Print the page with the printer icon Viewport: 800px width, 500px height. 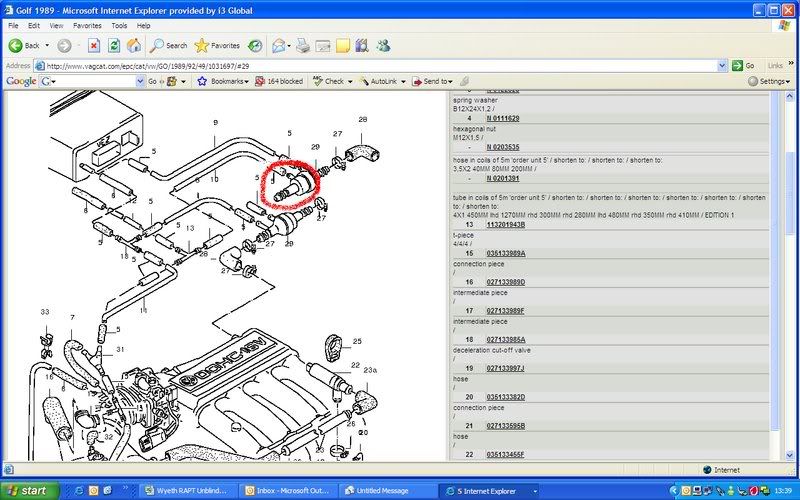click(303, 45)
